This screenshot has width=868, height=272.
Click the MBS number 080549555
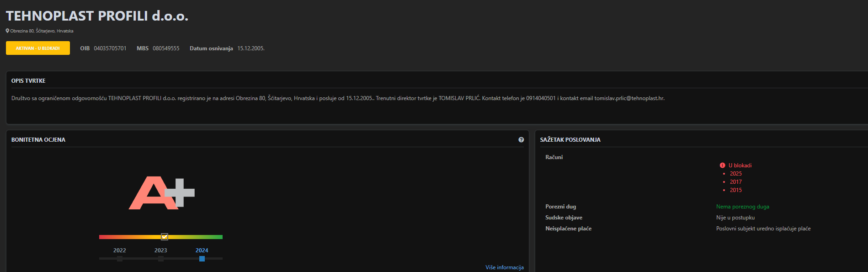[x=166, y=48]
